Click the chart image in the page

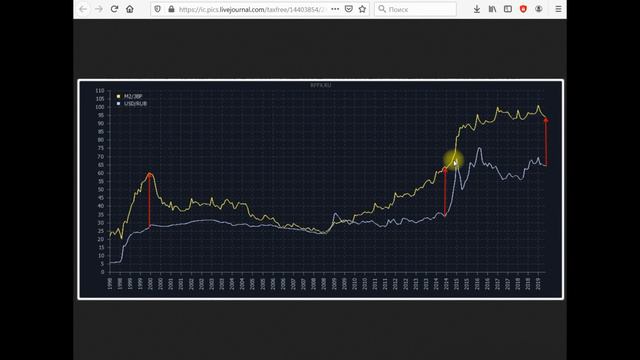321,189
